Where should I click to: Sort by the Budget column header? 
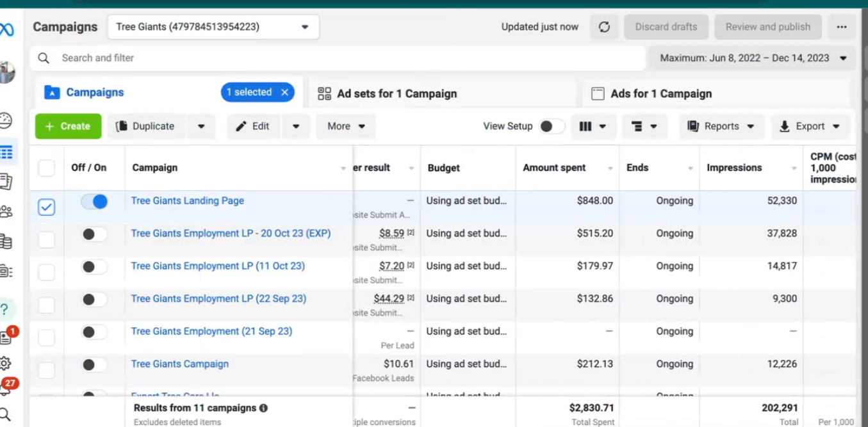444,168
